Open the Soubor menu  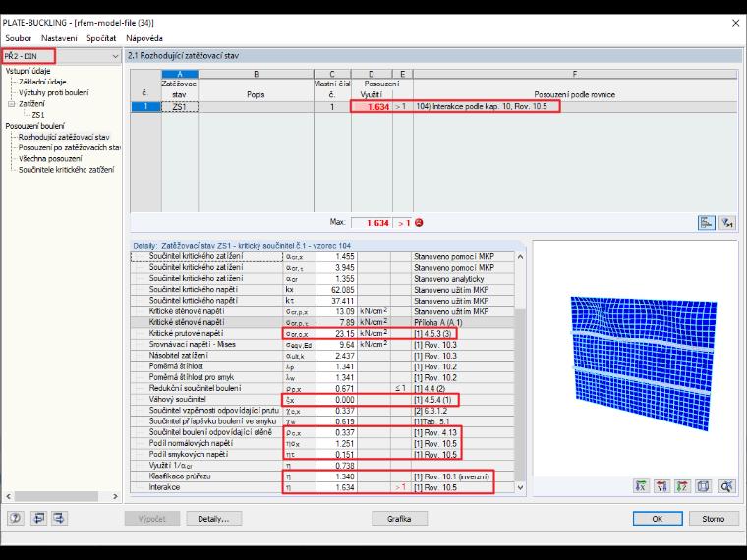(x=18, y=38)
